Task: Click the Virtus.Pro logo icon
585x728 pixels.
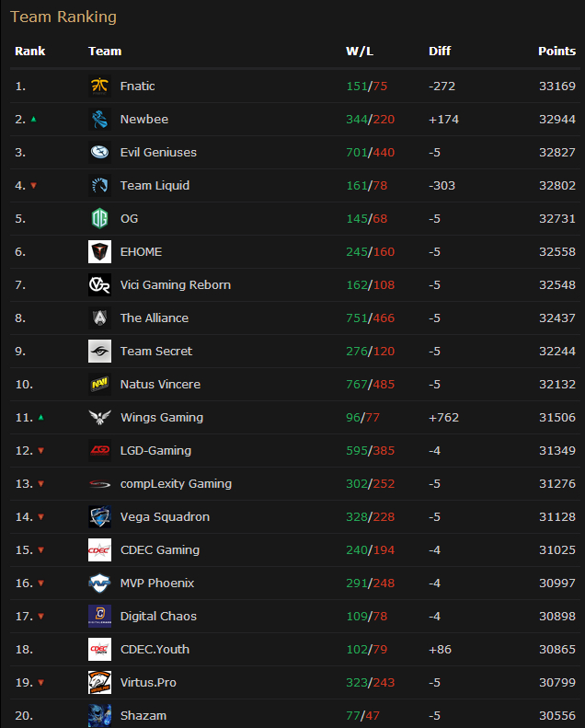Action: point(100,683)
